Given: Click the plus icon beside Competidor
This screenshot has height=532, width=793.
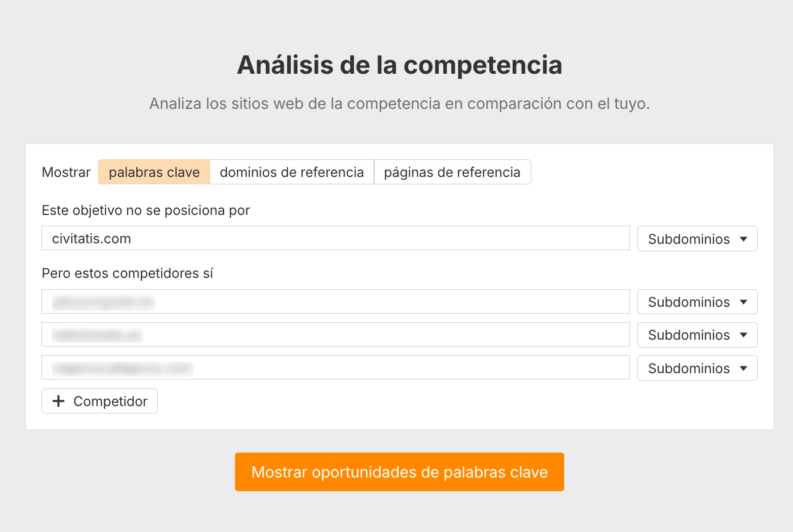Looking at the screenshot, I should pos(58,402).
